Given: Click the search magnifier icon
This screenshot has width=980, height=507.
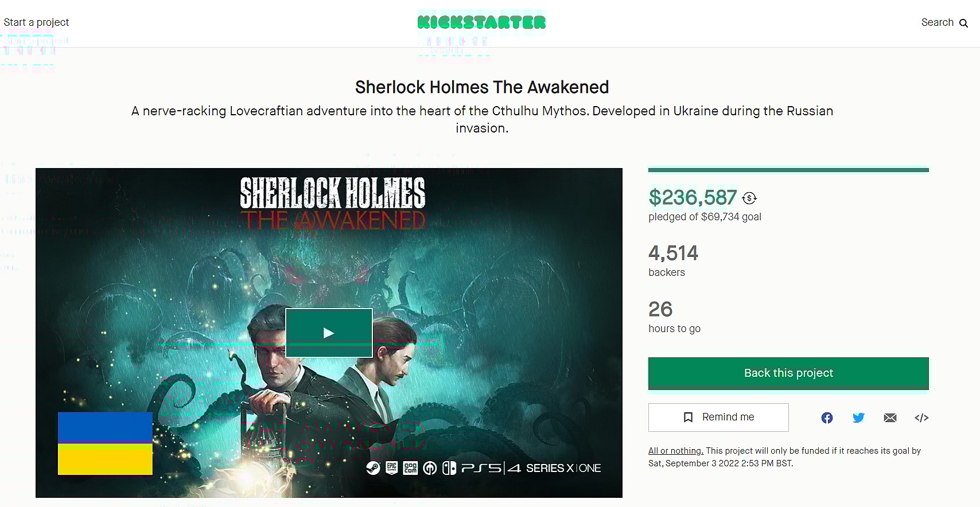Looking at the screenshot, I should [x=964, y=24].
